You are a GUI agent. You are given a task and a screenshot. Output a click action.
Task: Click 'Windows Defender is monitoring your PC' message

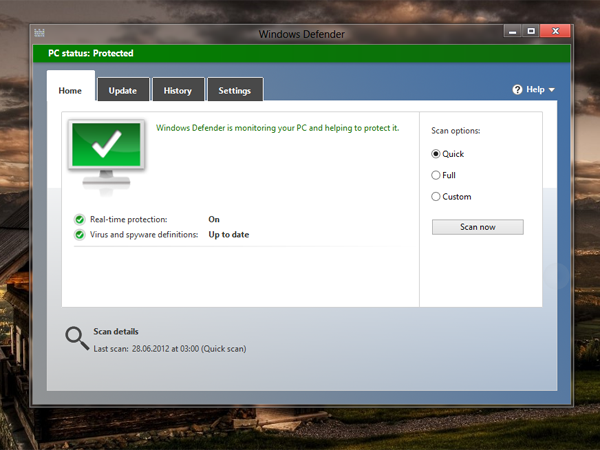tap(277, 128)
